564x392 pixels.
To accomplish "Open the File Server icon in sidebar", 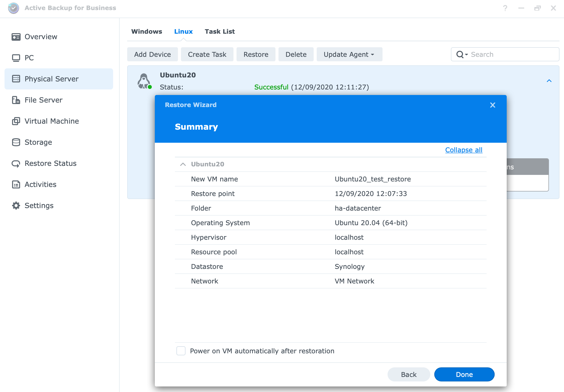I will point(16,100).
